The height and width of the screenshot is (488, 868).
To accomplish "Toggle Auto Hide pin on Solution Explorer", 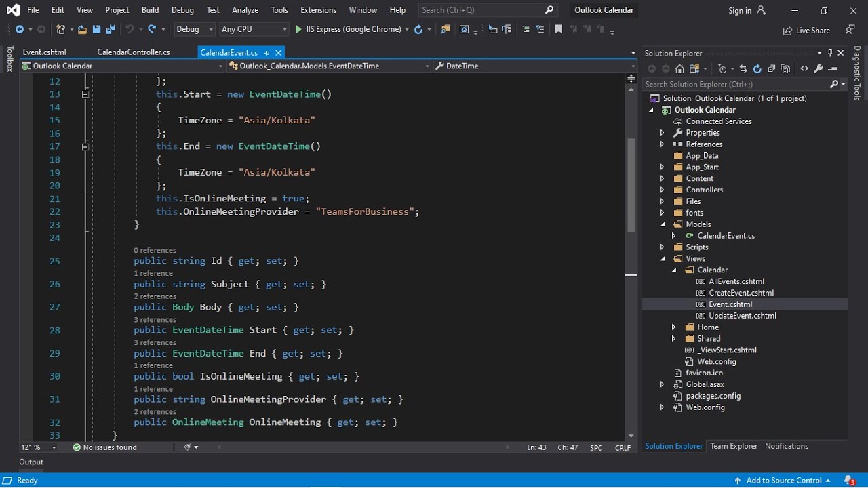I will (x=830, y=53).
